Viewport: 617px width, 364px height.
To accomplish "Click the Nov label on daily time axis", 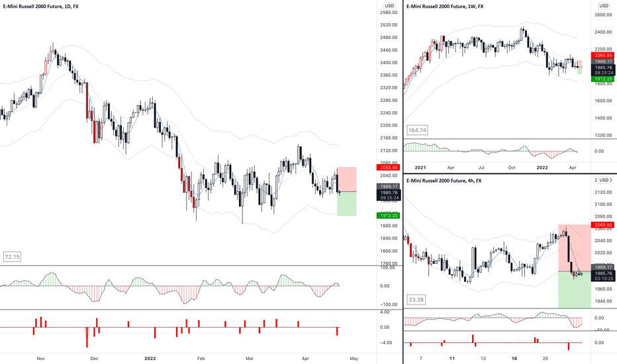I will click(x=40, y=359).
